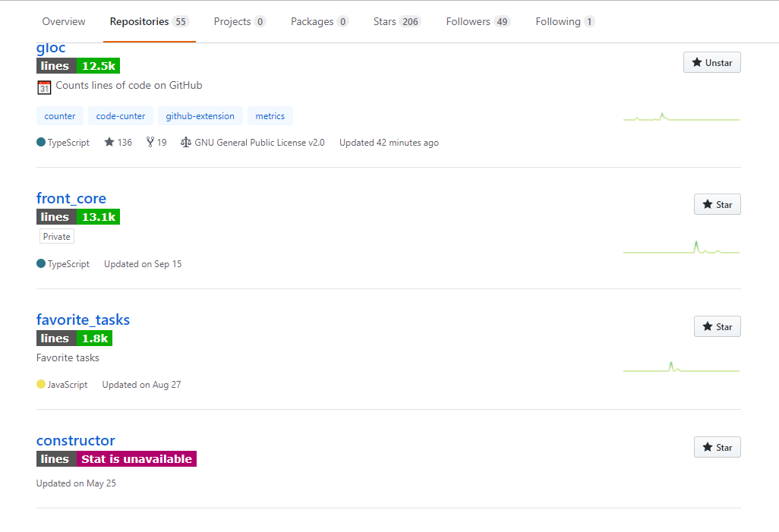Click the lines 13.1k badge on front_core
The width and height of the screenshot is (779, 532).
pos(77,216)
